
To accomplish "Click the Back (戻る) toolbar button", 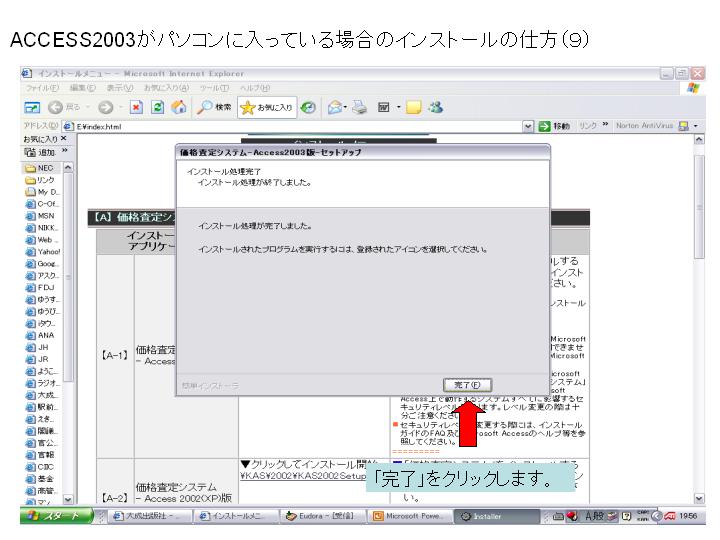I will point(64,107).
